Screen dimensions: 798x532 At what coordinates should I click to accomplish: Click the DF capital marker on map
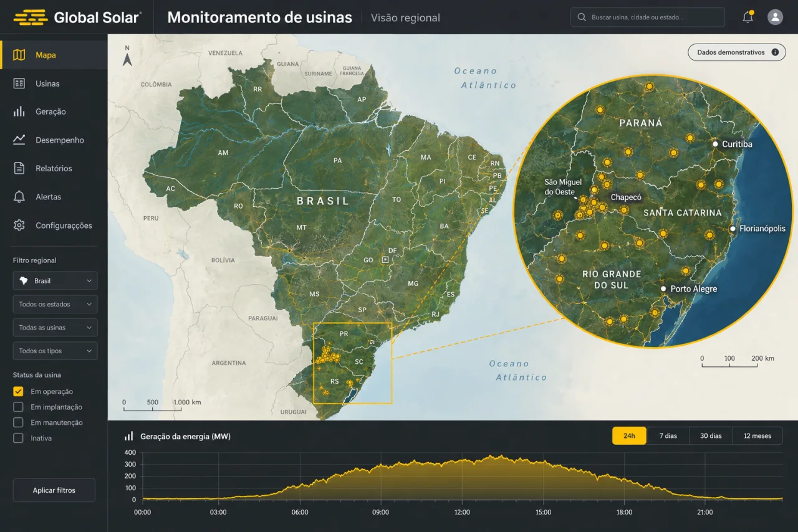[x=385, y=259]
